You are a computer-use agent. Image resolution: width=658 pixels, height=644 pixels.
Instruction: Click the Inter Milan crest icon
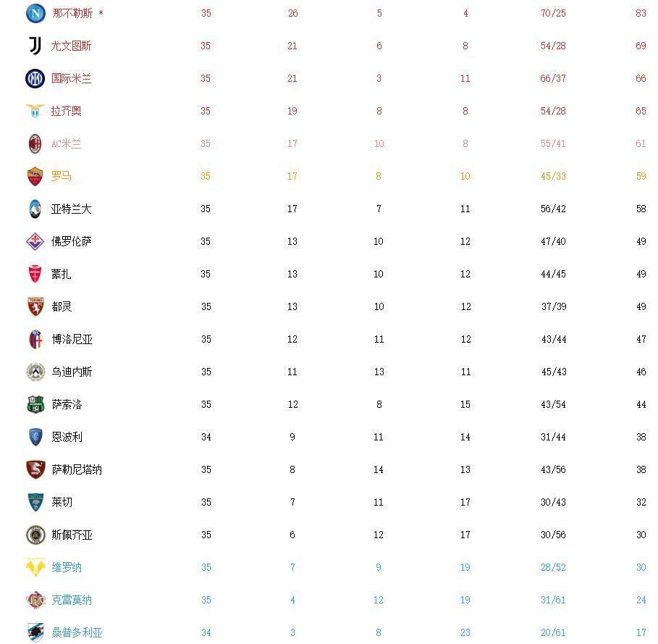[35, 78]
